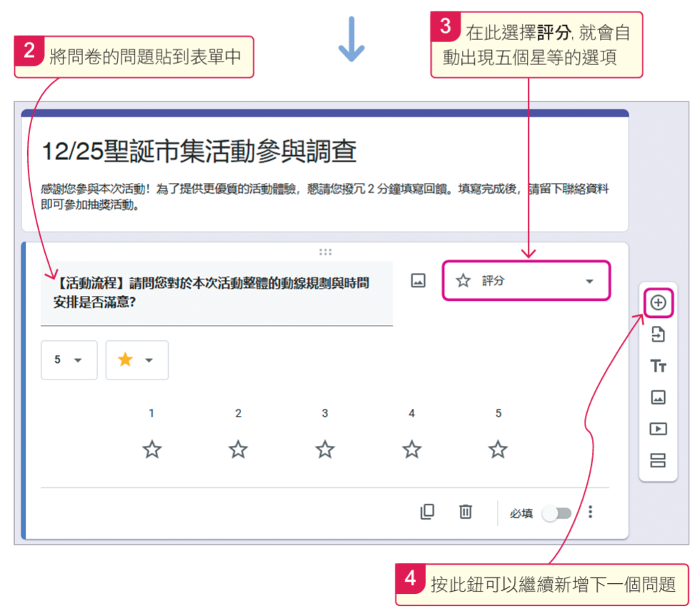Delete the question using trash icon

tap(465, 512)
